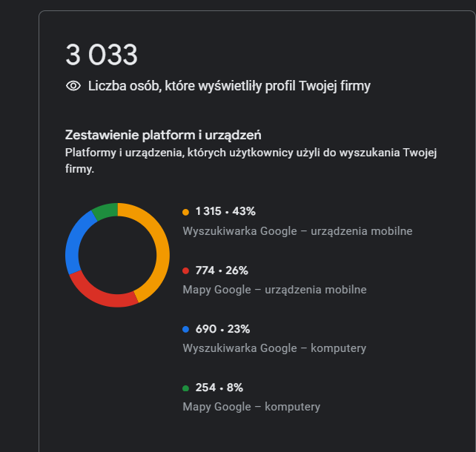Click the green legend dot for 8%
This screenshot has height=452, width=476.
(x=186, y=388)
